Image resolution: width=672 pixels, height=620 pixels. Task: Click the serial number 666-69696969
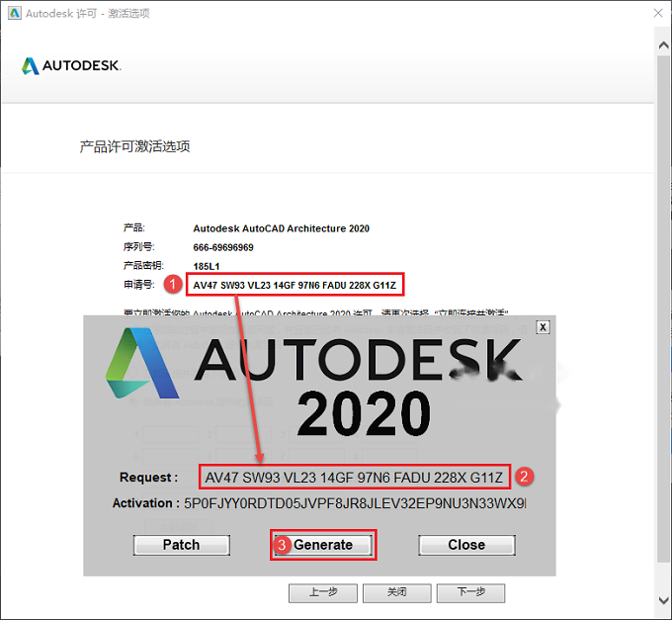coord(223,247)
